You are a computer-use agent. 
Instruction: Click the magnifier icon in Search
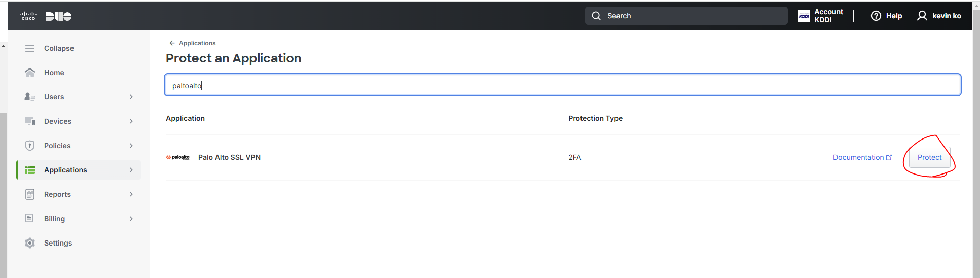click(x=596, y=16)
